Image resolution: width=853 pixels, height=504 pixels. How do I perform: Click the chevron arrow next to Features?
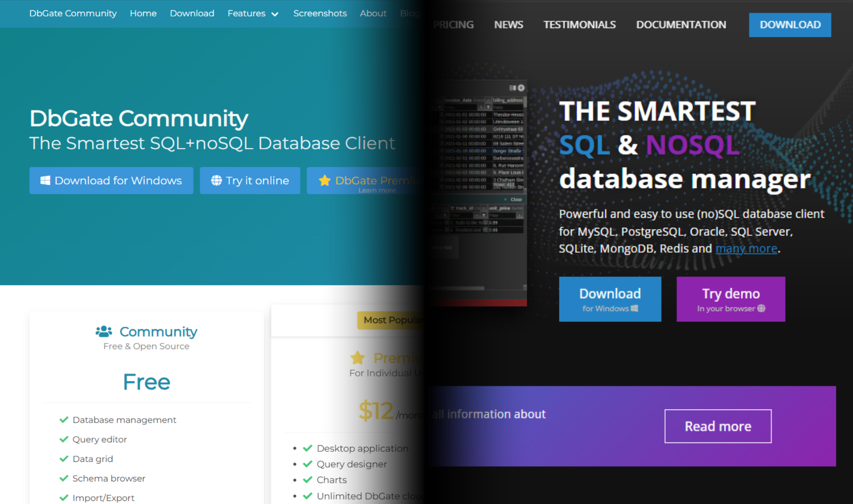pyautogui.click(x=275, y=14)
